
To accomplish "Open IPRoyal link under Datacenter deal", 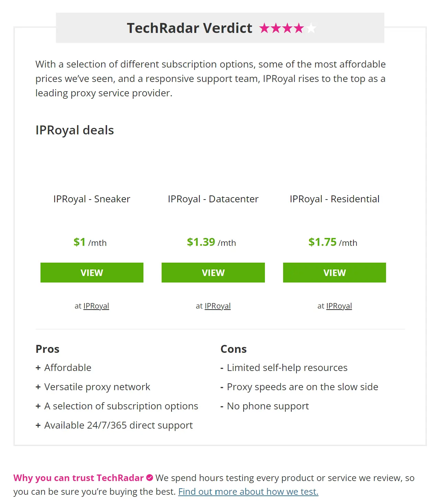I will (x=218, y=306).
